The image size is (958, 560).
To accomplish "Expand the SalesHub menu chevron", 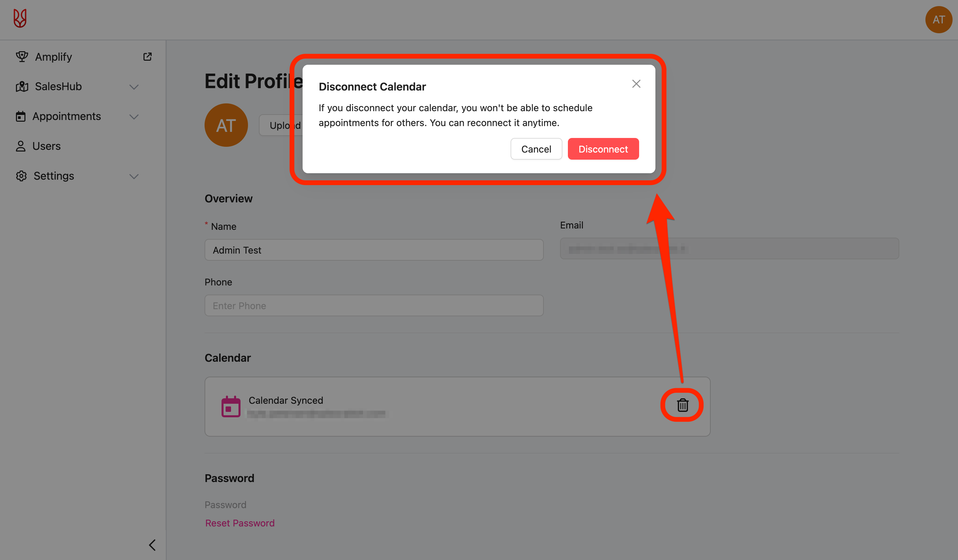I will tap(134, 87).
